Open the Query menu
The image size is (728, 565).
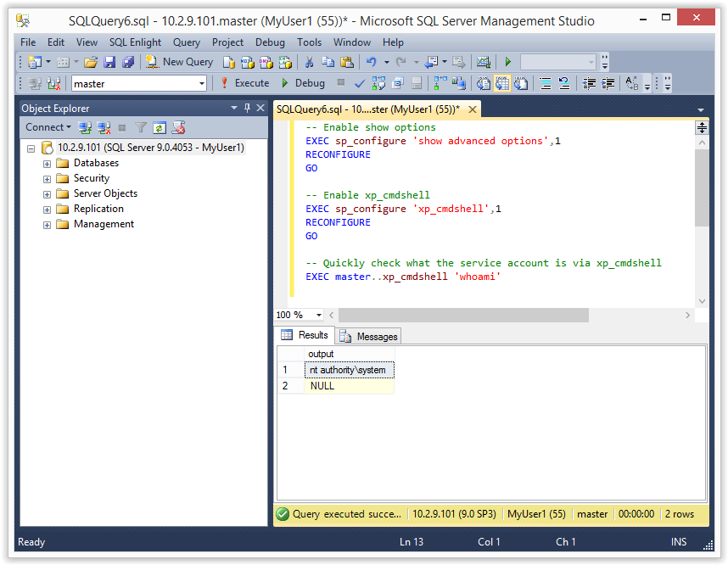187,42
